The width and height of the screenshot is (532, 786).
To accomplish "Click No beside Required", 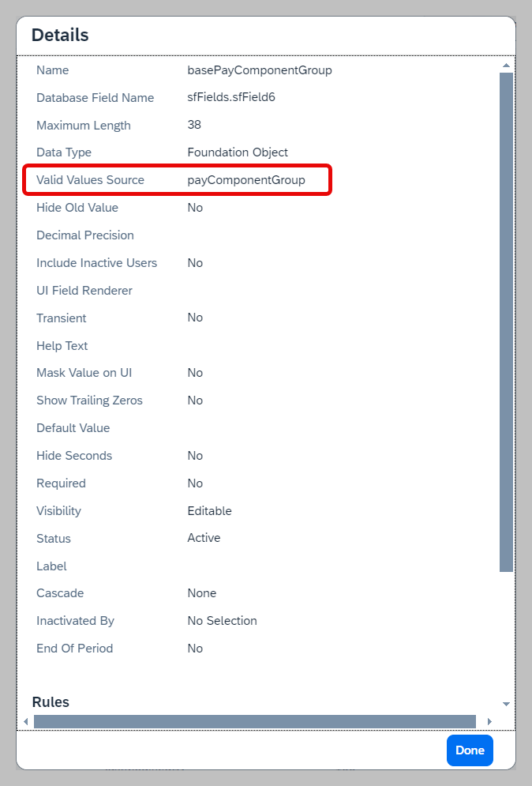I will [x=195, y=483].
